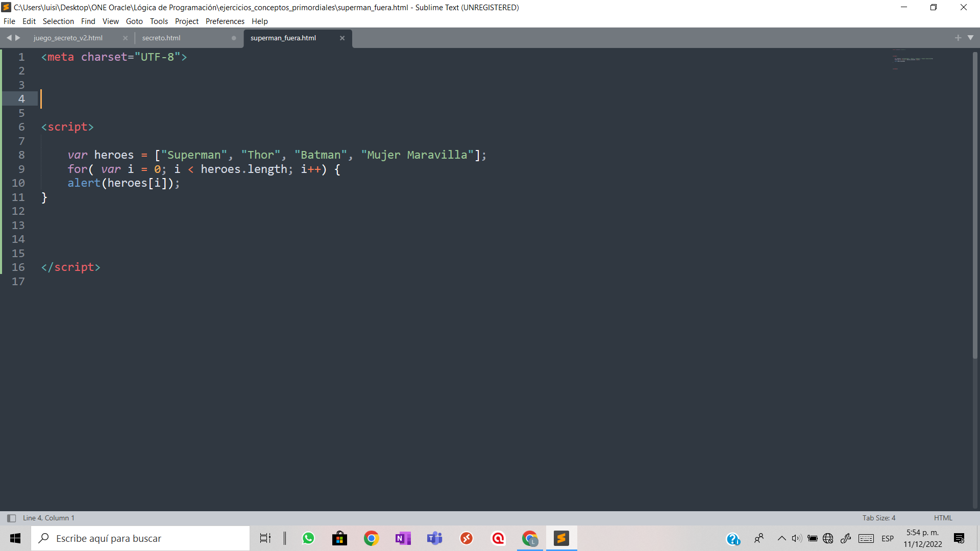980x551 pixels.
Task: Open Microsoft Teams from taskbar
Action: 434,538
